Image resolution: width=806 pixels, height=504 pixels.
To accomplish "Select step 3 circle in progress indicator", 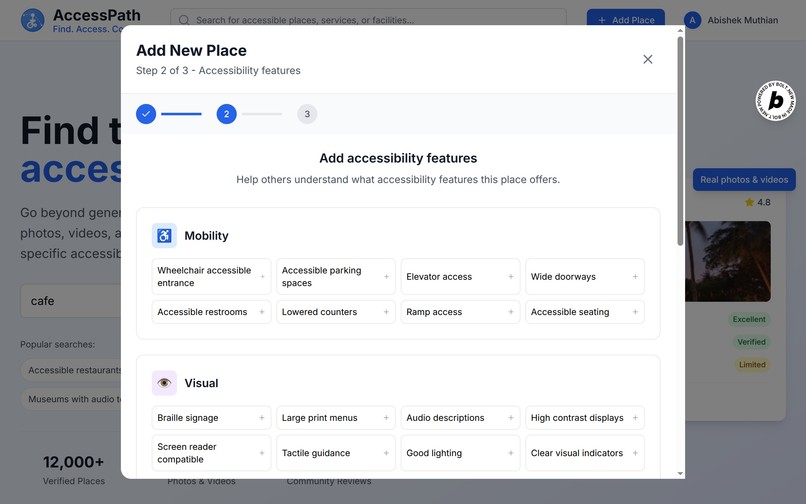I will tap(307, 114).
